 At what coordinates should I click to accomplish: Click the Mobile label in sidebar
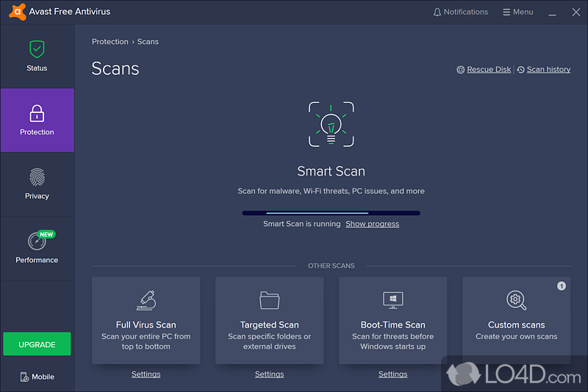(x=43, y=377)
